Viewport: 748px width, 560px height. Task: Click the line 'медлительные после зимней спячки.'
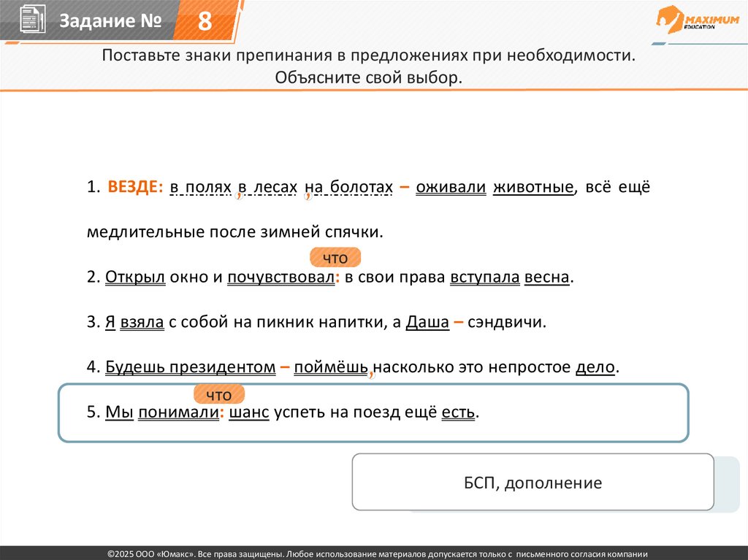(234, 232)
